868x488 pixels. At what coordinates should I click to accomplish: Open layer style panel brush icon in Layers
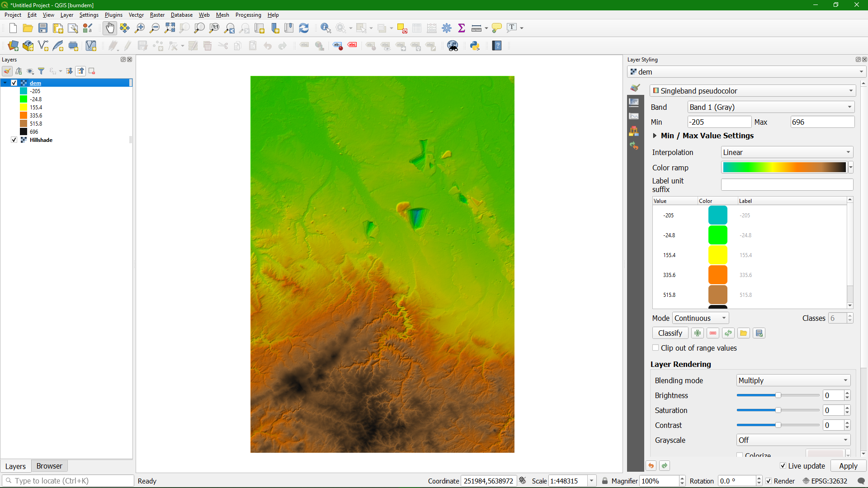(x=7, y=71)
